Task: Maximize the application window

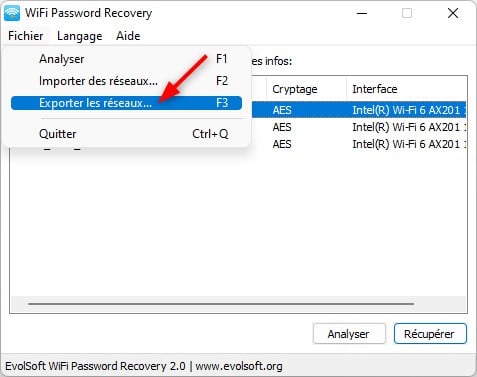Action: 407,13
